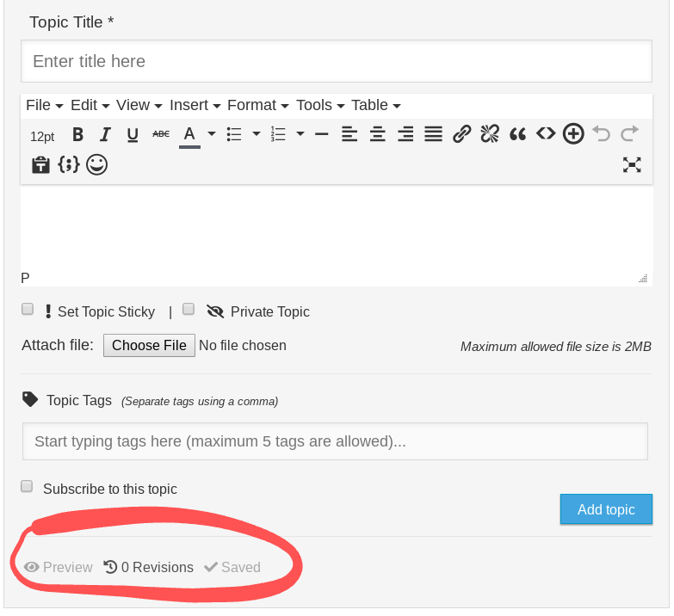Click the Topic Title input field

pos(336,61)
